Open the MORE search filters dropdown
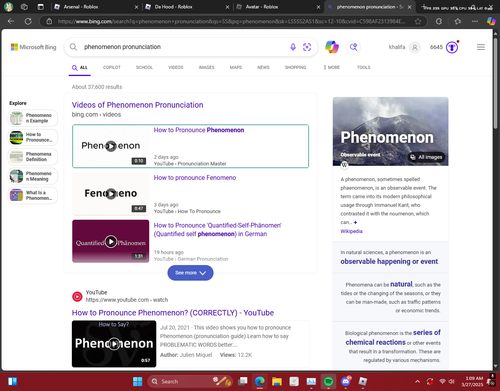 332,67
